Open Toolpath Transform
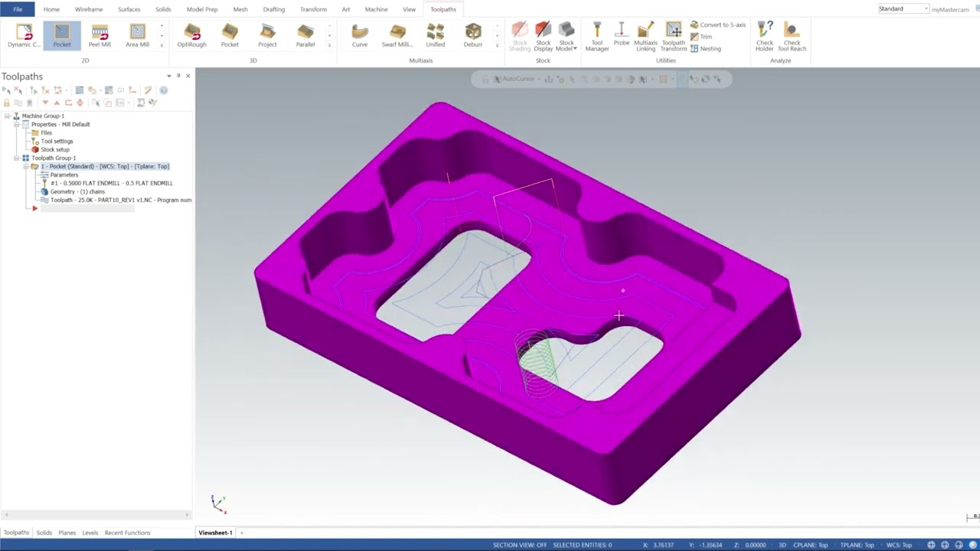Screen dimensions: 980x551 [x=674, y=36]
